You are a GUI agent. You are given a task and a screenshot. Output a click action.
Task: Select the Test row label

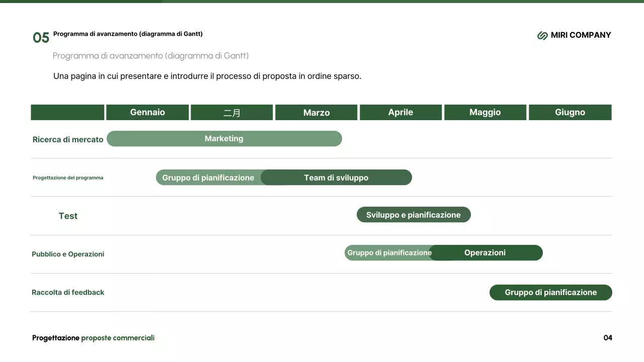tap(68, 216)
